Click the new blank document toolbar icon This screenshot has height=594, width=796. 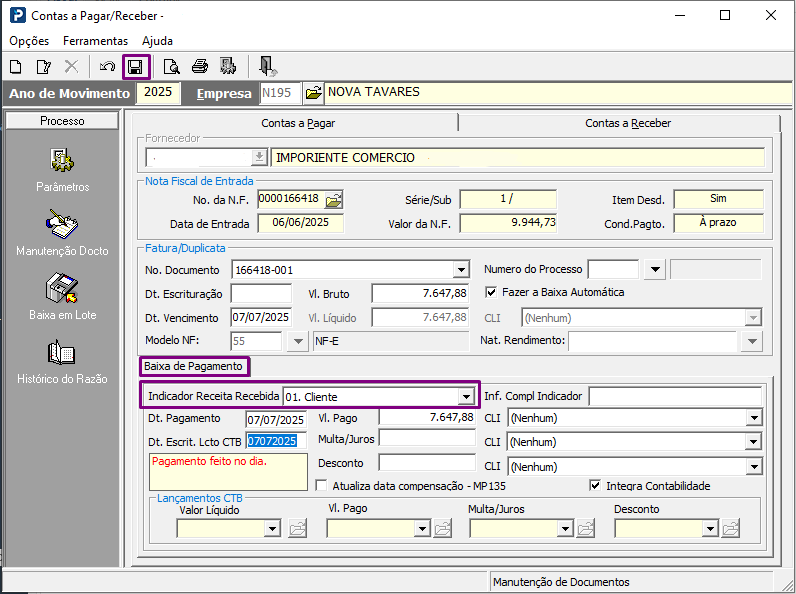(x=16, y=67)
